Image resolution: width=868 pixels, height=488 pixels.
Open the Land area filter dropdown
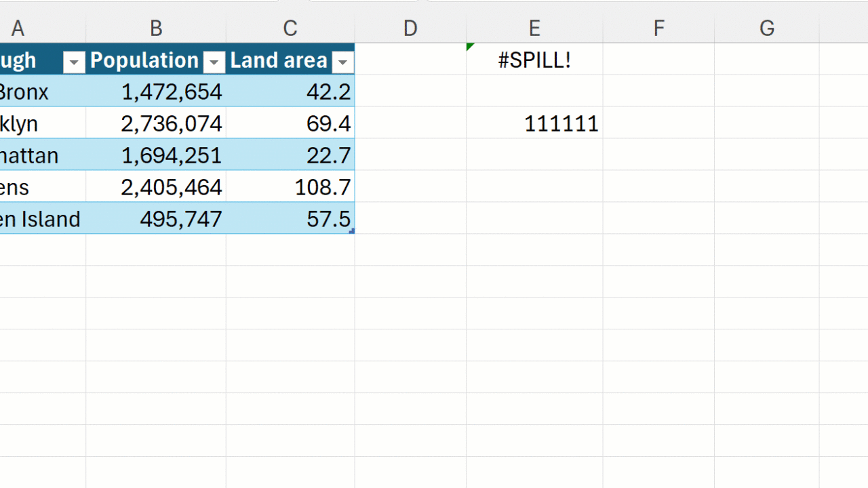pyautogui.click(x=342, y=62)
